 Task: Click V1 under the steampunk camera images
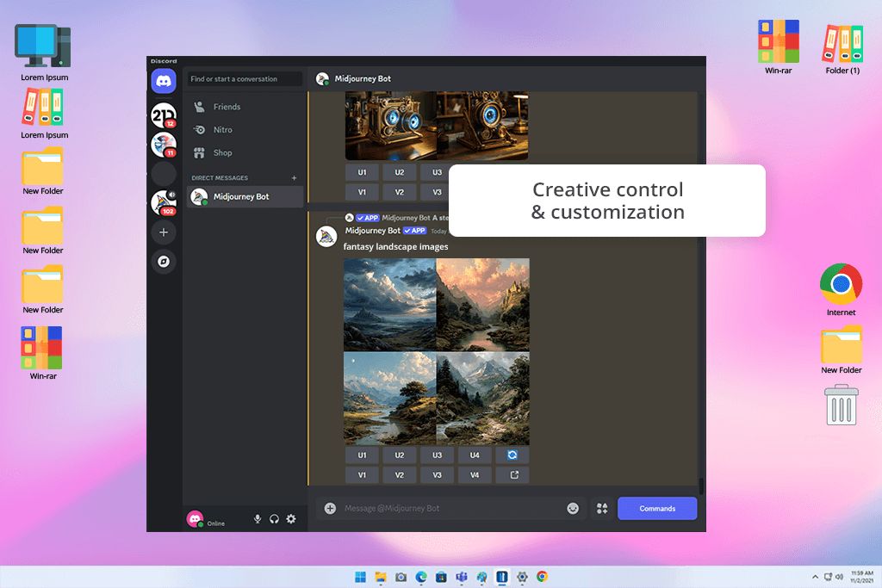[x=363, y=192]
